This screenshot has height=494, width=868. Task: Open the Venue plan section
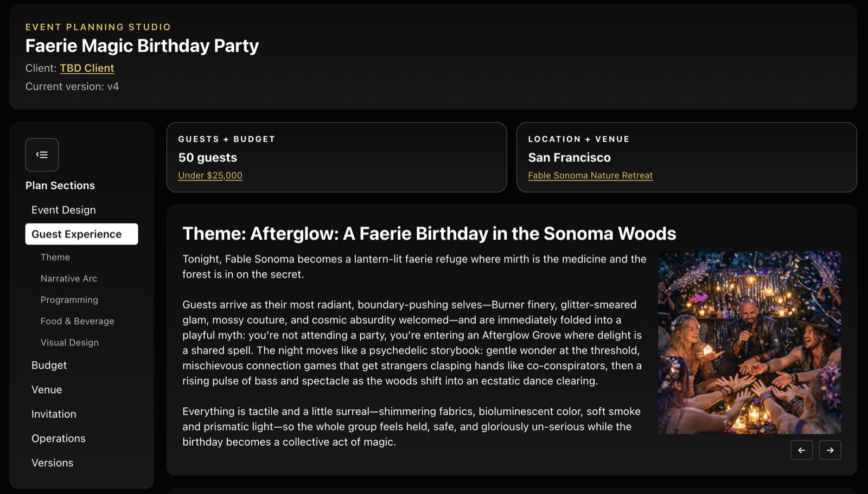click(47, 390)
